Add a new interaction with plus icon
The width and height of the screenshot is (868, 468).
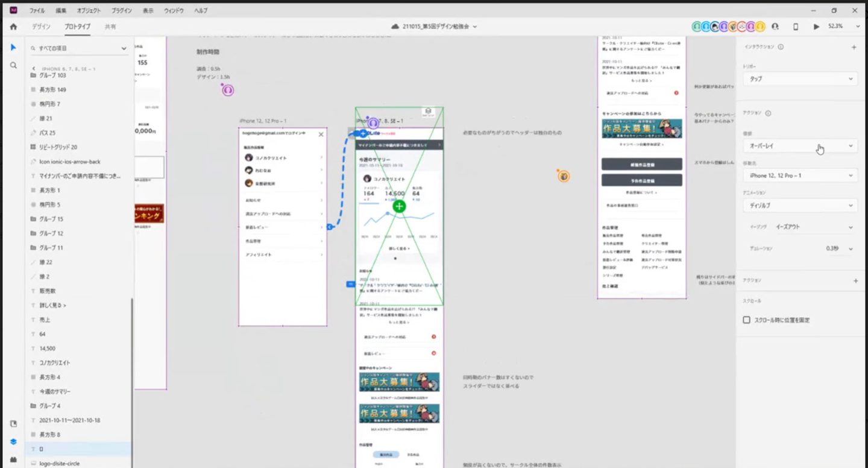[854, 47]
